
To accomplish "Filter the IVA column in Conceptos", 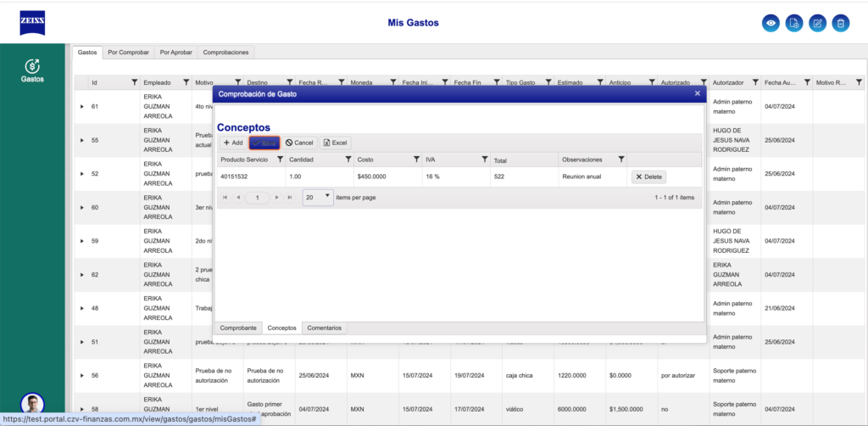I will pos(484,160).
